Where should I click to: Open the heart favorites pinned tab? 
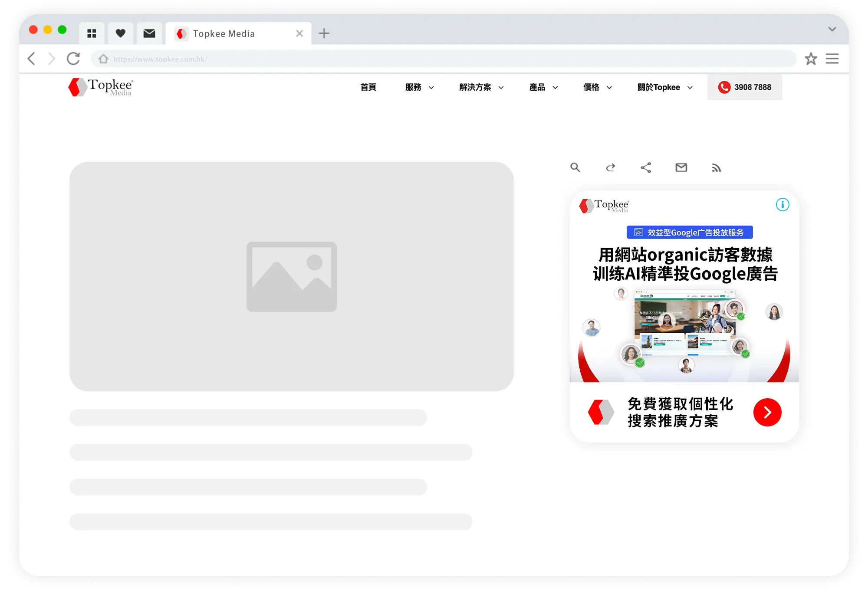coord(121,33)
